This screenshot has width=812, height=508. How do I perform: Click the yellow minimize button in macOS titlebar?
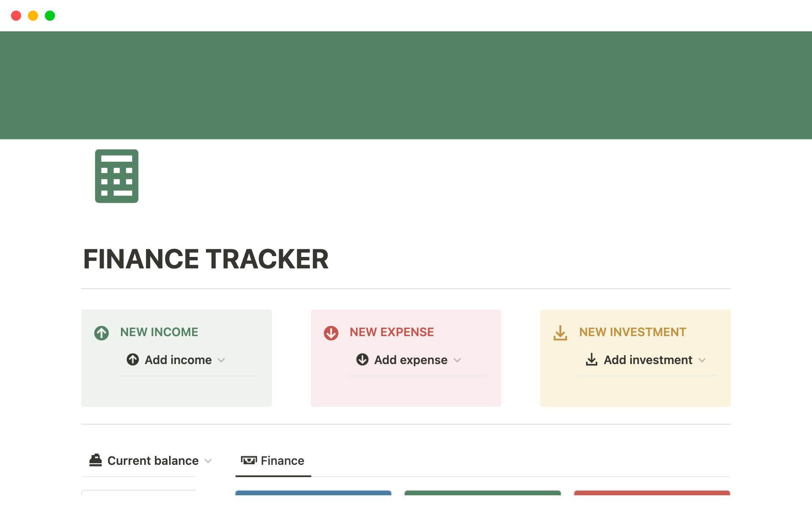pyautogui.click(x=33, y=15)
